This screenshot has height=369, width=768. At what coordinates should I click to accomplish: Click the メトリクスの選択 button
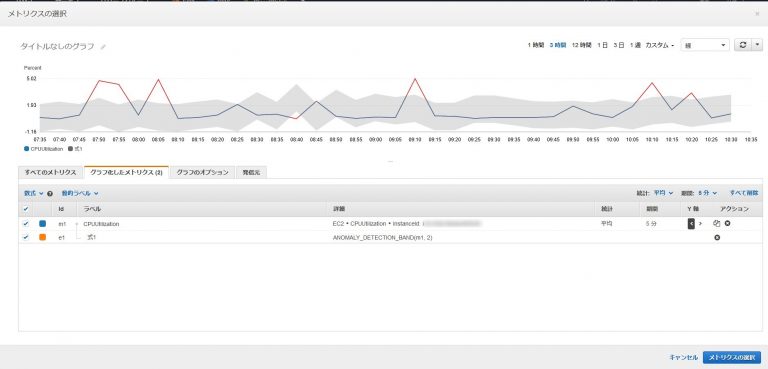732,357
